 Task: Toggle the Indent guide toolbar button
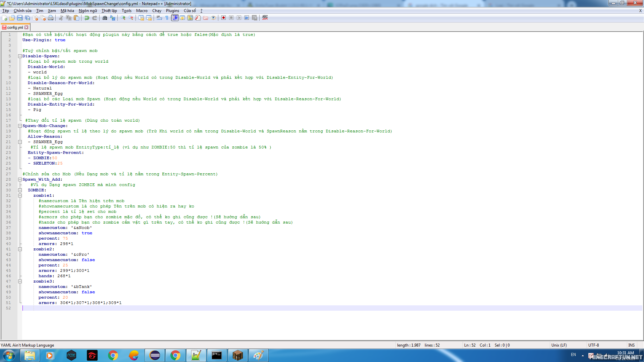tap(175, 18)
